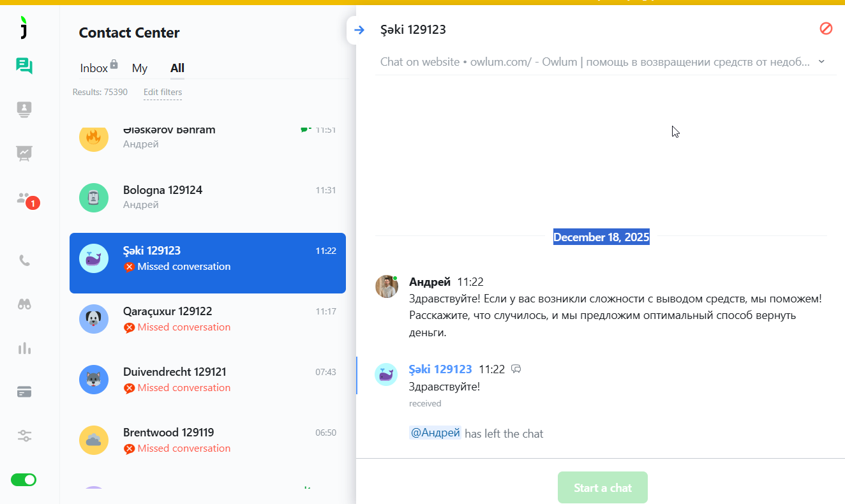Click the cloud avatar of Brentwood 129119
Screen dimensions: 845x504
(94, 440)
